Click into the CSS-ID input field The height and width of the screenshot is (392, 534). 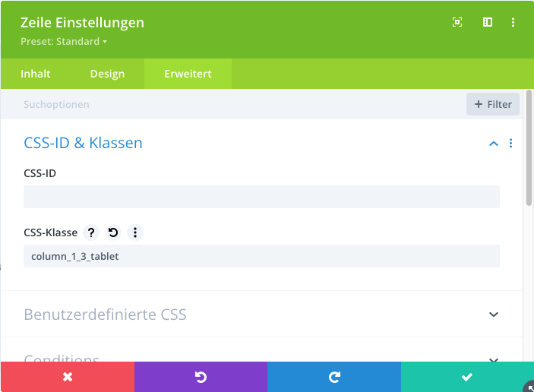coord(261,197)
